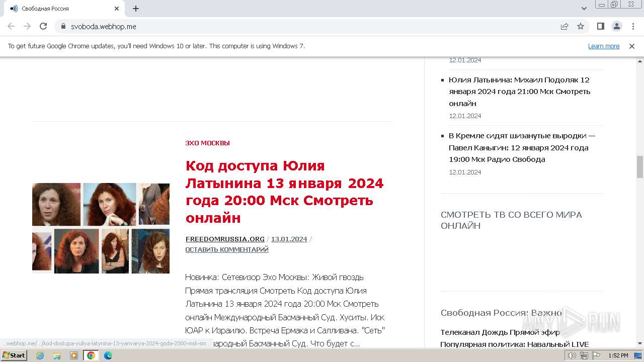The image size is (644, 362).
Task: Open sidebar post Юлия Латынина: Михаил Подоляк
Action: point(520,92)
